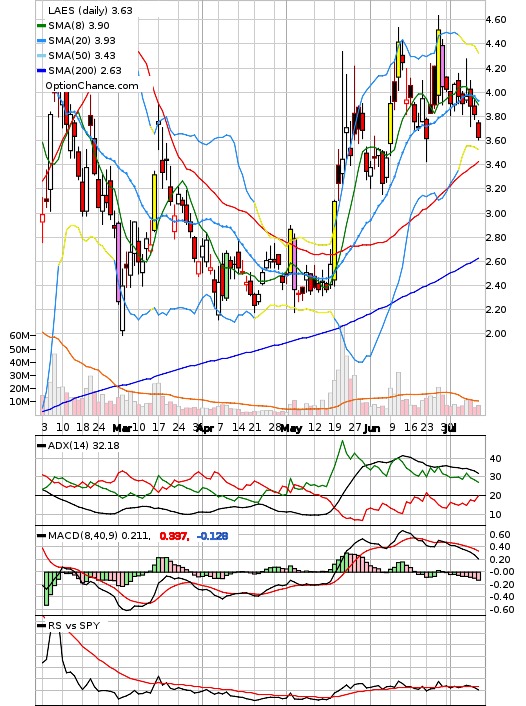This screenshot has height=706, width=526.
Task: Click the 12 date label on time axis
Action: (315, 427)
